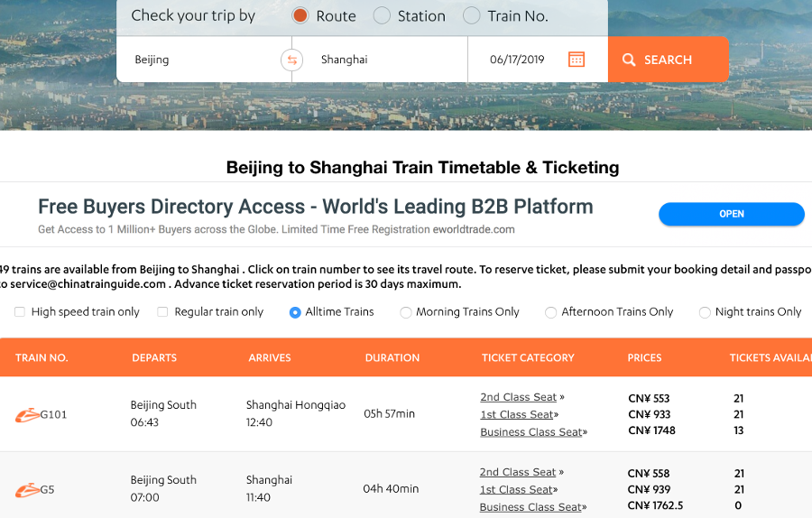Choose Morning Trains Only filter

click(x=406, y=312)
